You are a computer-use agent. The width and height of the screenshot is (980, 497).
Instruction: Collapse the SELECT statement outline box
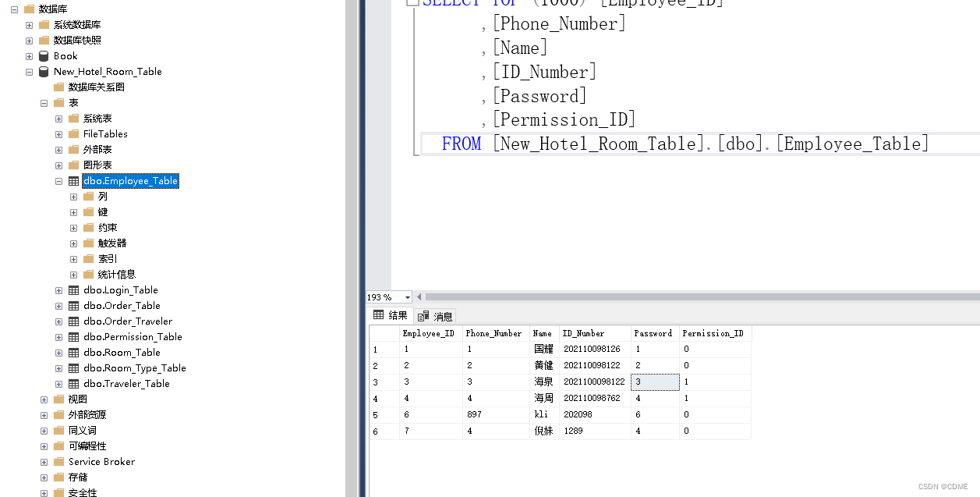coord(412,2)
